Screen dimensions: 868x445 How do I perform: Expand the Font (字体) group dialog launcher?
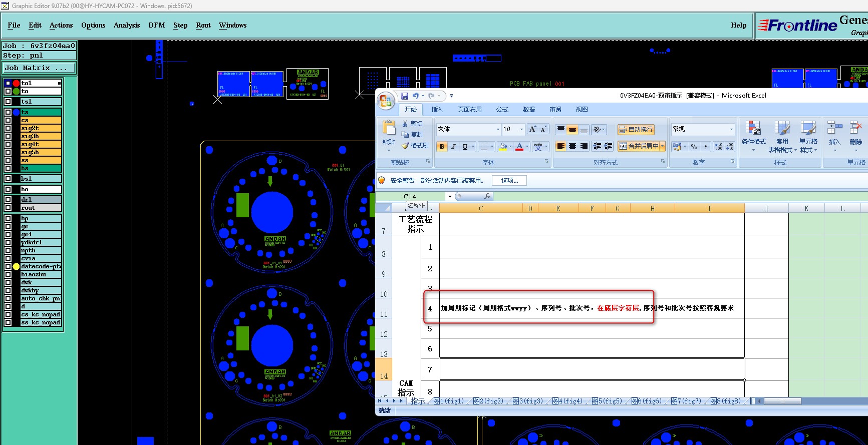point(546,162)
